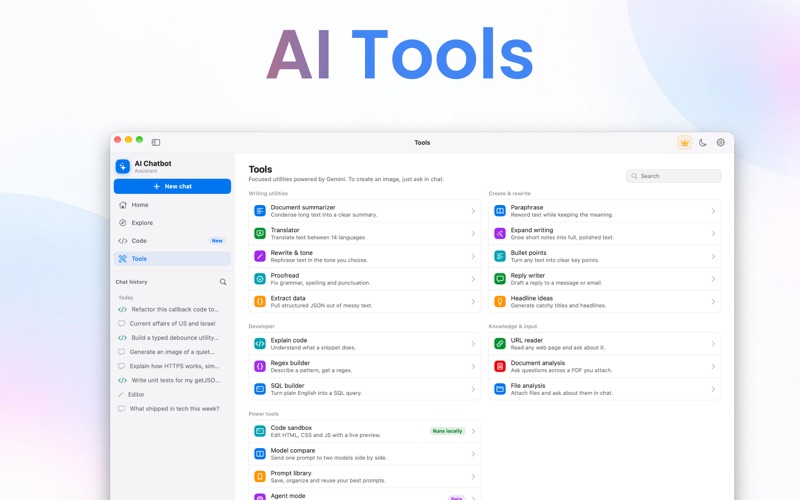Click Prompt library icon
The height and width of the screenshot is (500, 800).
tap(260, 477)
